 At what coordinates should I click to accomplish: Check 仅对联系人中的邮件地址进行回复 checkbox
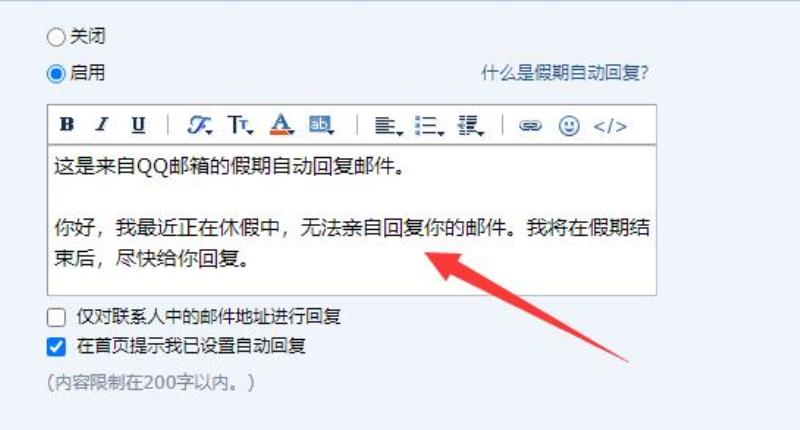[56, 317]
